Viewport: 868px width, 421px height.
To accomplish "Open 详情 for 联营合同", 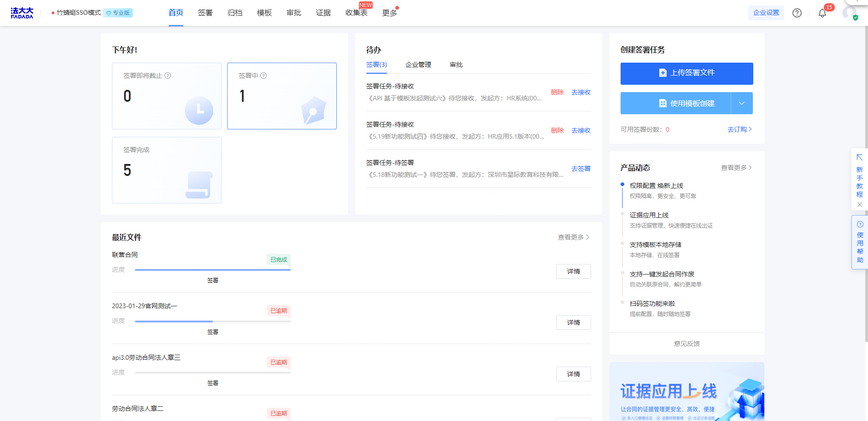I will (574, 271).
